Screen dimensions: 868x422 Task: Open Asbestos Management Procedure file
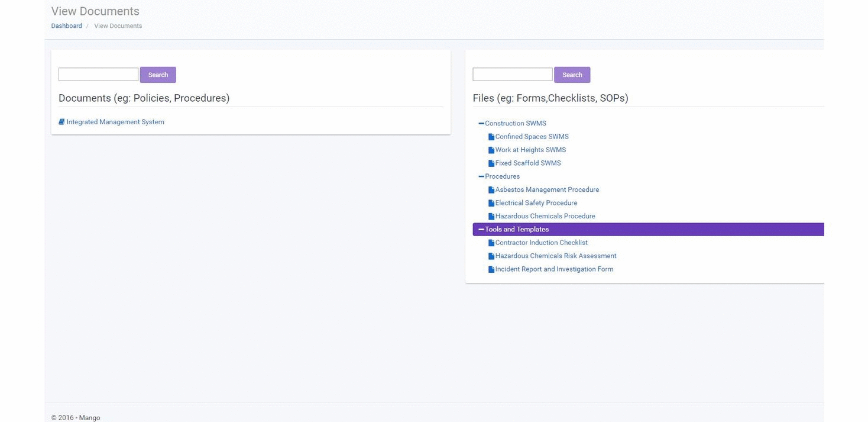tap(548, 190)
